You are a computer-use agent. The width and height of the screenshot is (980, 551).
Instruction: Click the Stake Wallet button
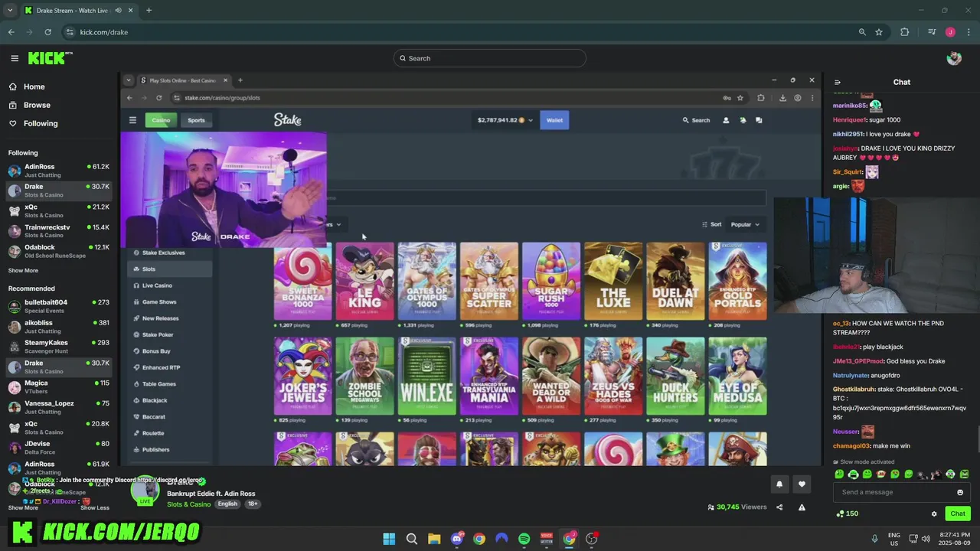[554, 120]
